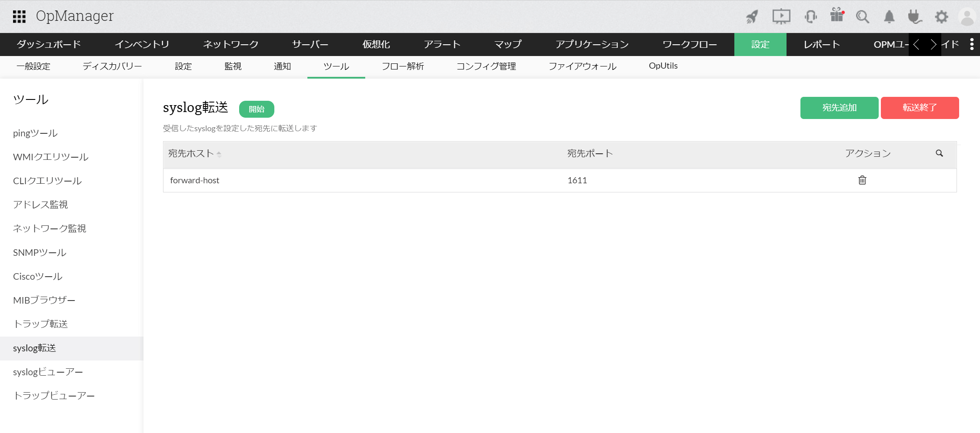Viewport: 980px width, 433px height.
Task: Open the ワークフロー tab
Action: click(690, 44)
